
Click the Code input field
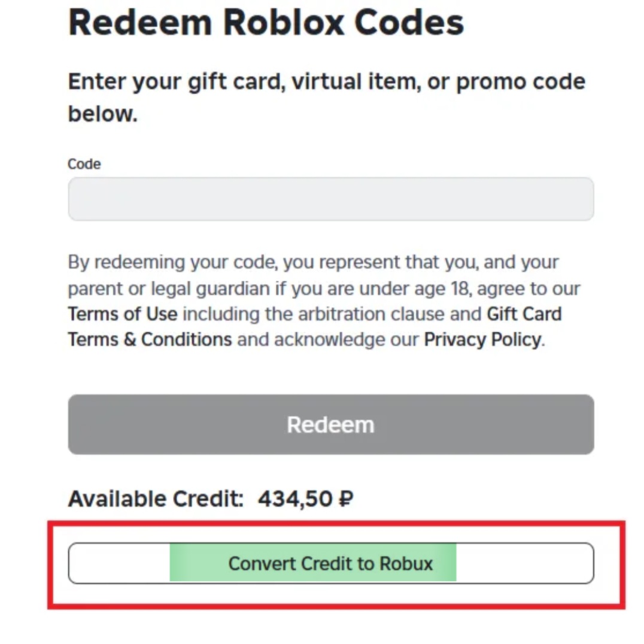point(330,199)
